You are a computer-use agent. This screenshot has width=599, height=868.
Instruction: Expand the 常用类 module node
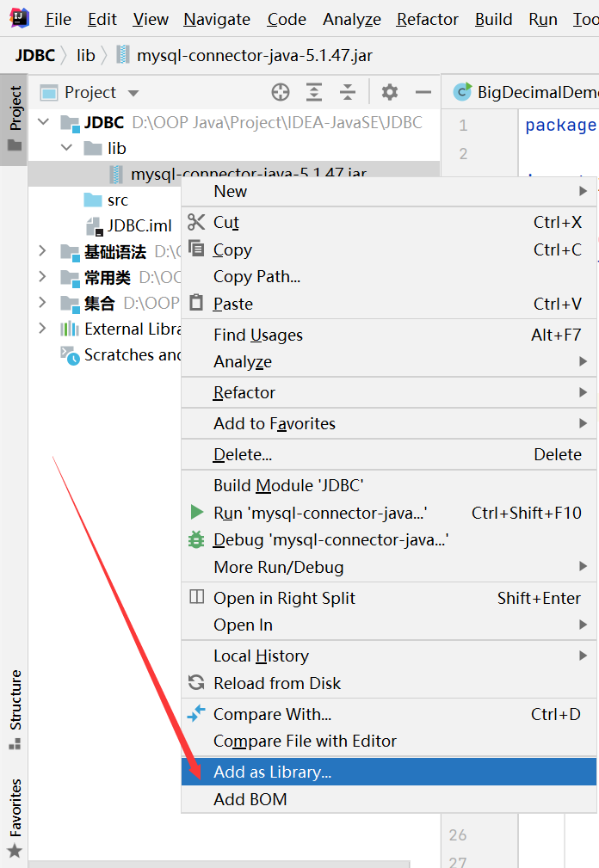(x=43, y=277)
